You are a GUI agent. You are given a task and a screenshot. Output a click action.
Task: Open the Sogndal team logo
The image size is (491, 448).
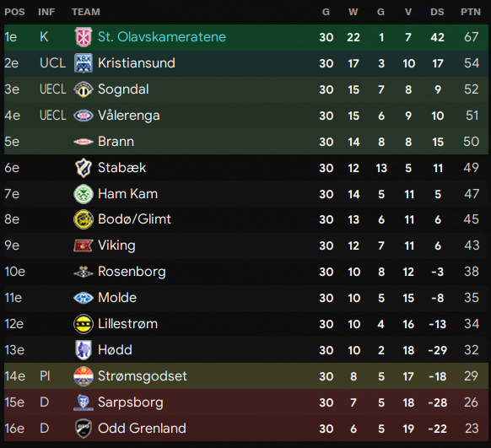coord(84,89)
